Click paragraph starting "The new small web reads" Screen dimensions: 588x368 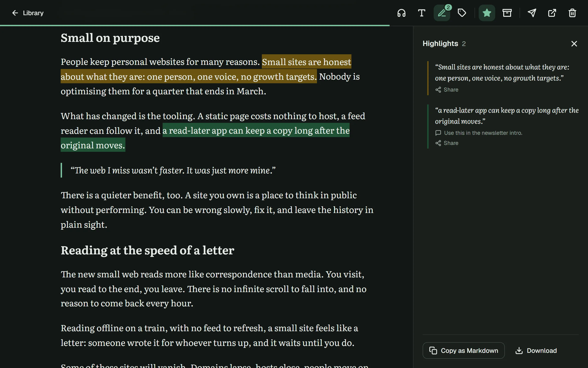[214, 289]
